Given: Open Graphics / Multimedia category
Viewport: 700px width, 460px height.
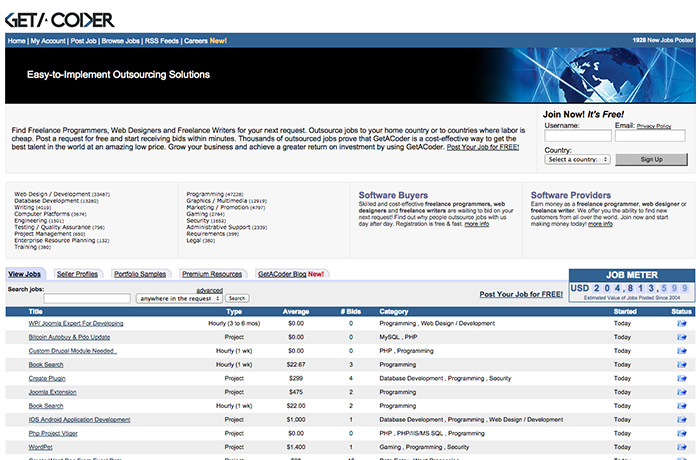Looking at the screenshot, I should click(x=226, y=201).
